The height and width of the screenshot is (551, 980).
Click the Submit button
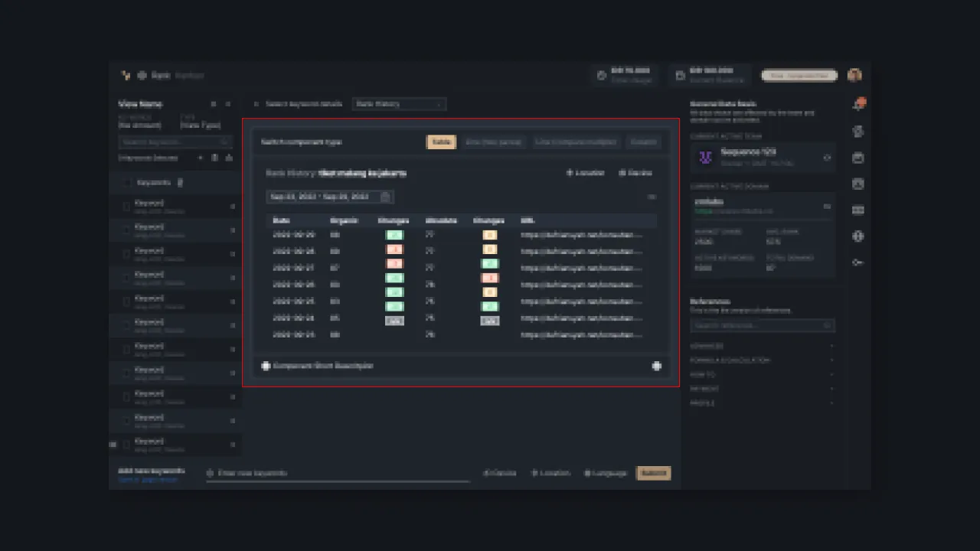tap(654, 473)
